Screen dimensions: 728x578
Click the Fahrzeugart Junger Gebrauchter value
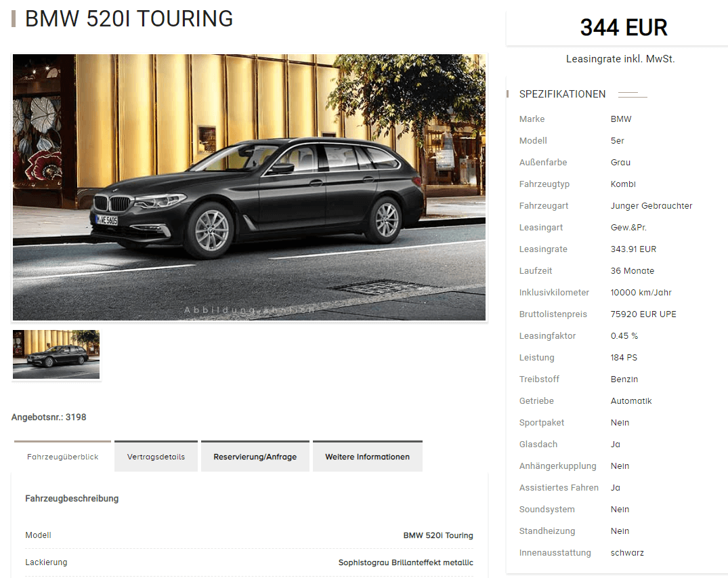coord(651,206)
